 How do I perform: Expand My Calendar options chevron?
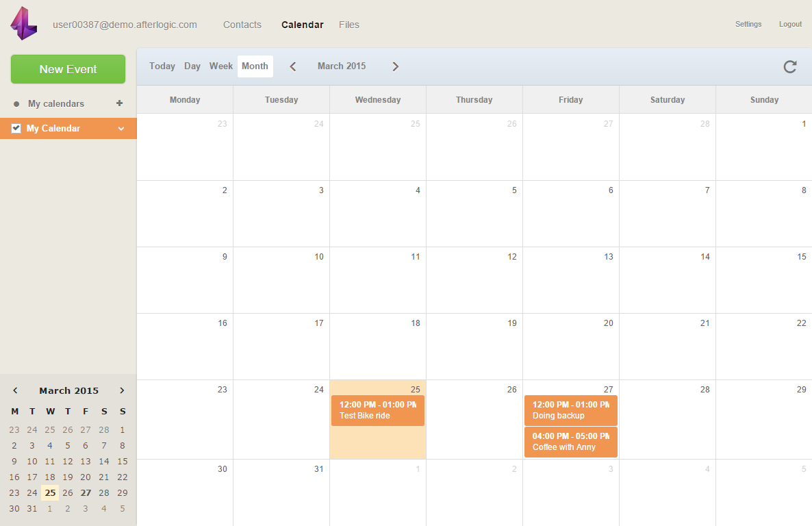click(x=121, y=128)
